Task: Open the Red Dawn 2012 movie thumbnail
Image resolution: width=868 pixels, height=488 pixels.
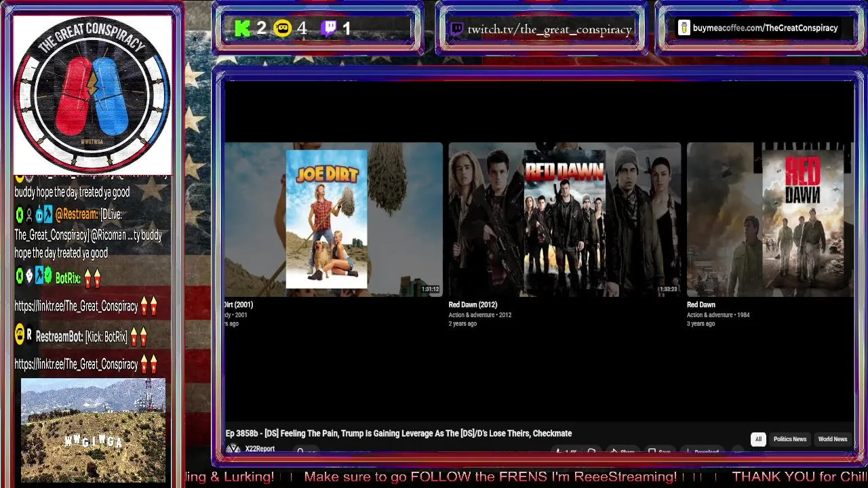Action: [564, 219]
